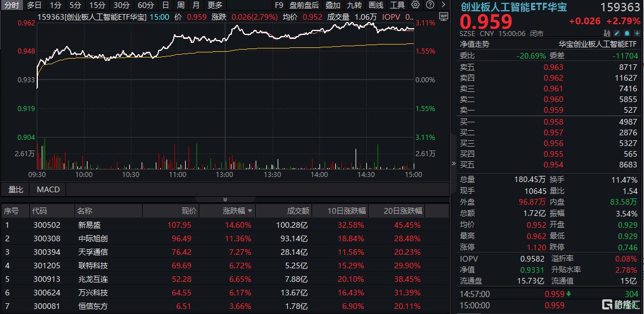Sort table by 成交额 column header
The width and height of the screenshot is (644, 314).
[x=298, y=211]
